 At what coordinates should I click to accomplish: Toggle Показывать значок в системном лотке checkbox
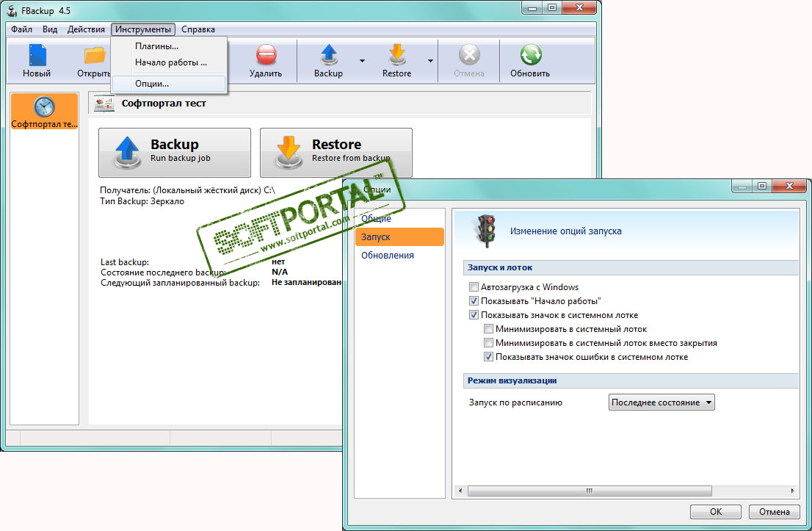point(474,315)
